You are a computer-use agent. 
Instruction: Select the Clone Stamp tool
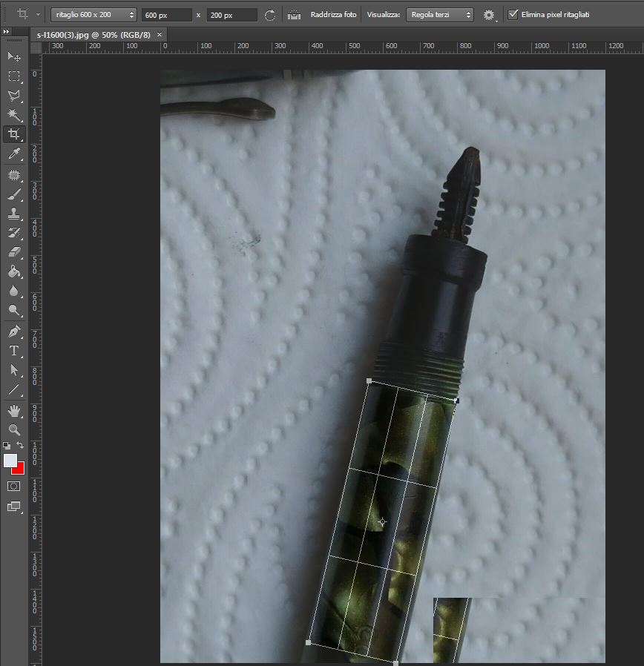(x=13, y=214)
